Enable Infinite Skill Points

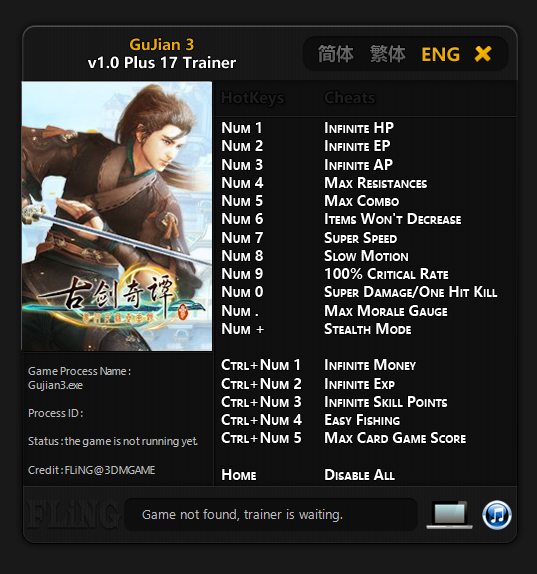[x=386, y=402]
